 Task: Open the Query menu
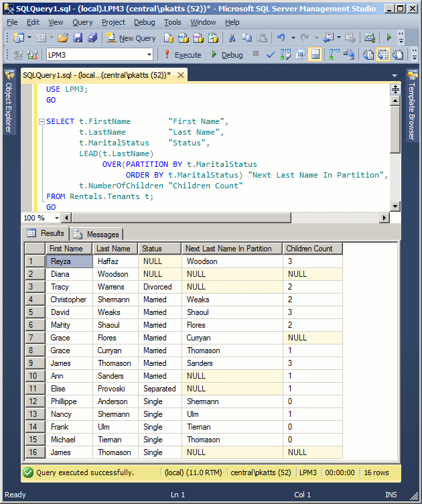(82, 22)
